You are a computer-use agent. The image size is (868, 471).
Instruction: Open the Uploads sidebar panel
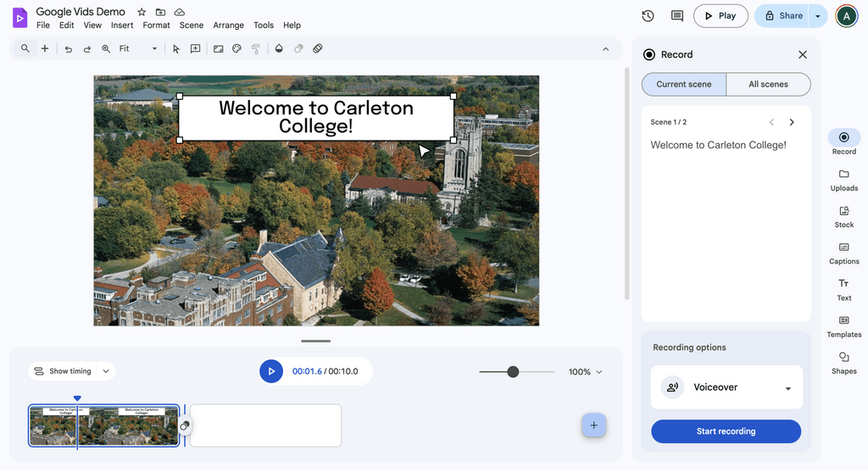click(844, 180)
